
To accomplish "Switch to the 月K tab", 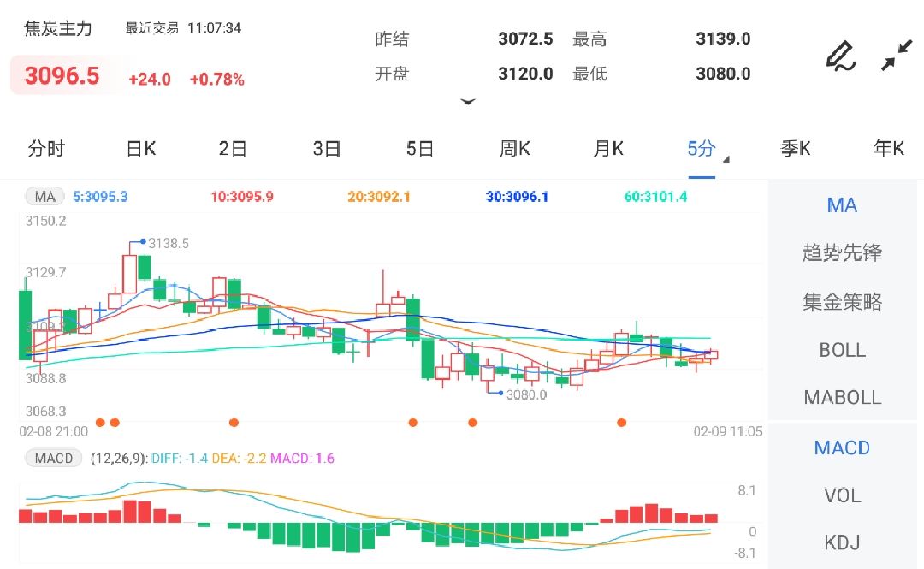I will point(608,149).
